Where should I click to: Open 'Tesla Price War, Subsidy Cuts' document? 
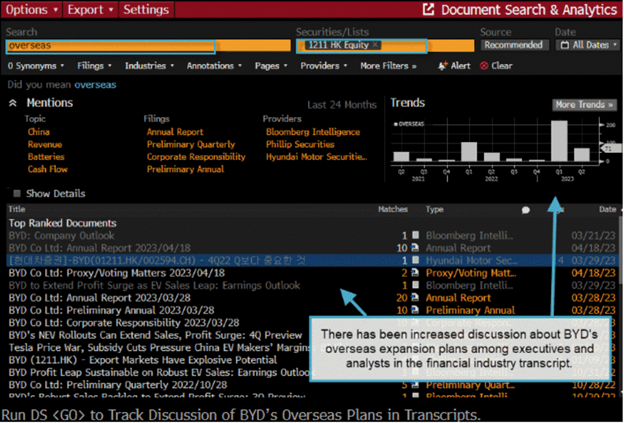(x=159, y=347)
